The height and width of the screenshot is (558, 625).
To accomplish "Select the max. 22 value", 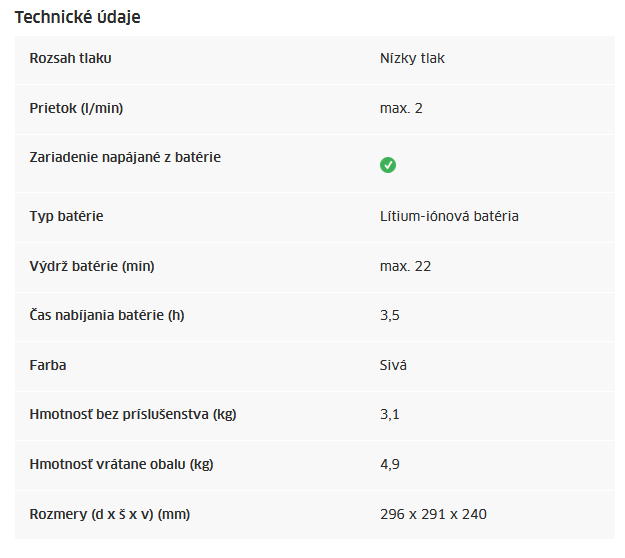I will click(405, 266).
